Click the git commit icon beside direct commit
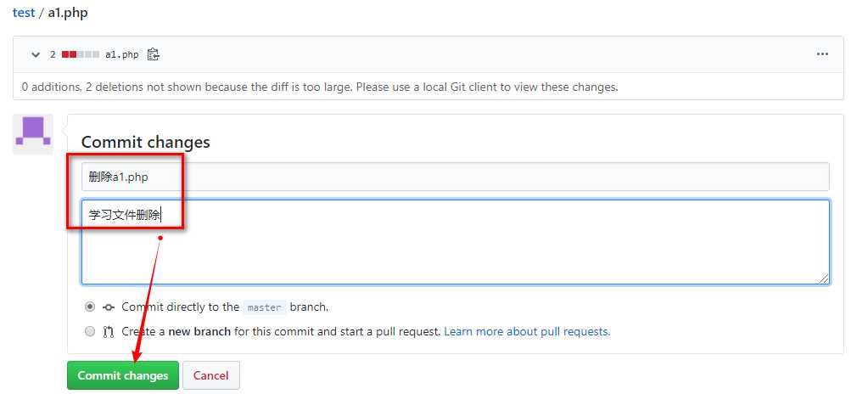Screen dimensions: 868x394 (x=109, y=307)
